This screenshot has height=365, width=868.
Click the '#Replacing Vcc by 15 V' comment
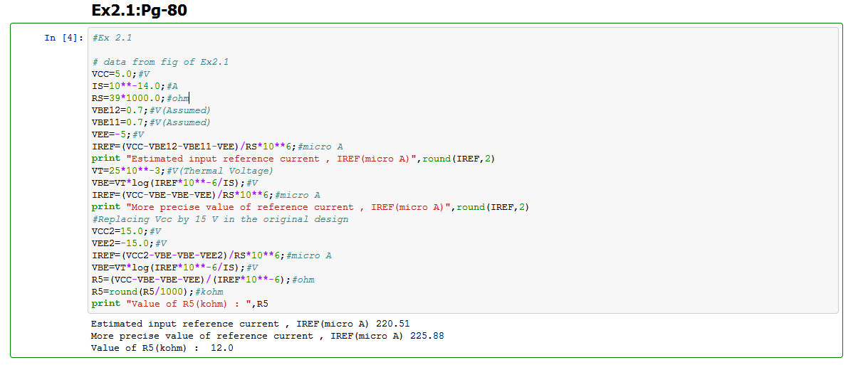(x=220, y=219)
